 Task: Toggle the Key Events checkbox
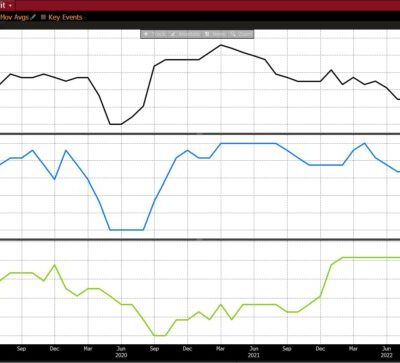coord(43,17)
